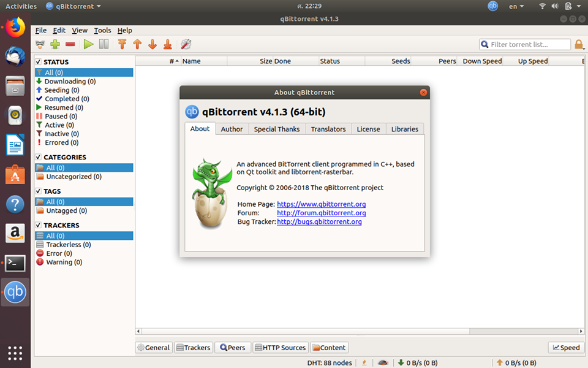This screenshot has height=368, width=588.
Task: Select Uncategorized (0) category
Action: [84, 177]
